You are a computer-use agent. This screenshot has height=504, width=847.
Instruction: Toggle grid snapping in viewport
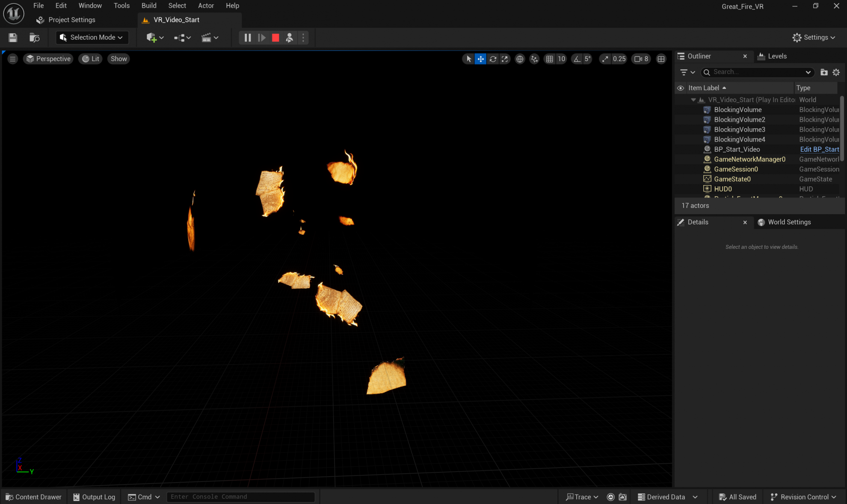(x=550, y=59)
